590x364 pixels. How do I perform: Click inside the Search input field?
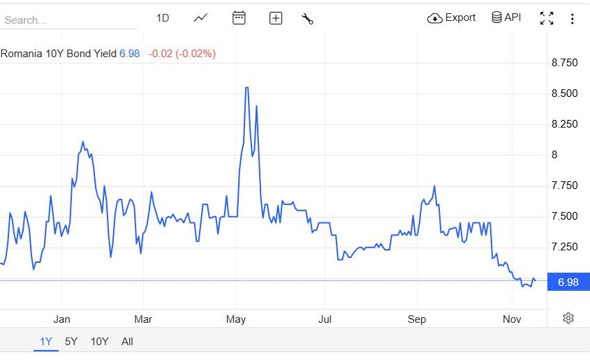[66, 20]
